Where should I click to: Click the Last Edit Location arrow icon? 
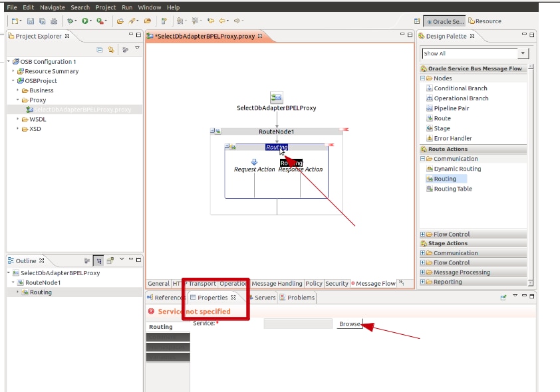click(211, 21)
